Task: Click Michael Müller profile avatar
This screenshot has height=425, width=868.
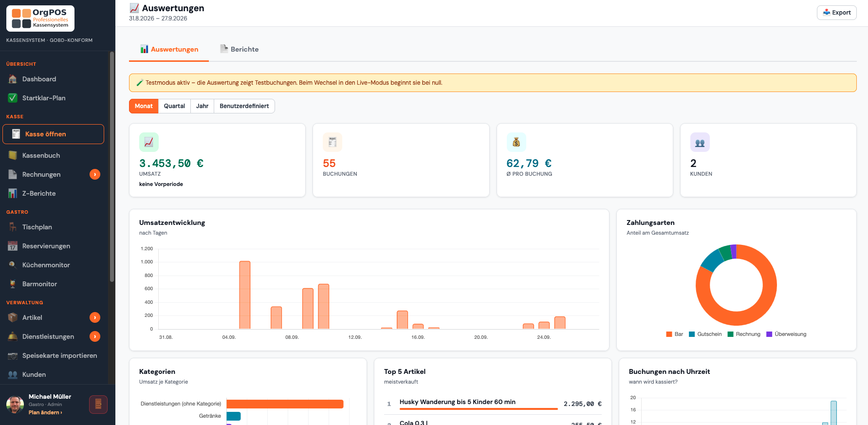Action: 15,405
